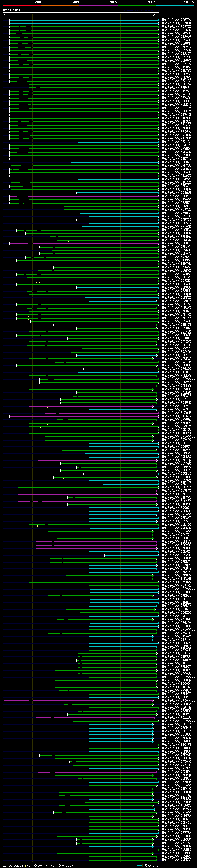This screenshot has width=197, height=868.
Task: Select hit label UniRef100_B6HTH1
Action: click(x=177, y=264)
